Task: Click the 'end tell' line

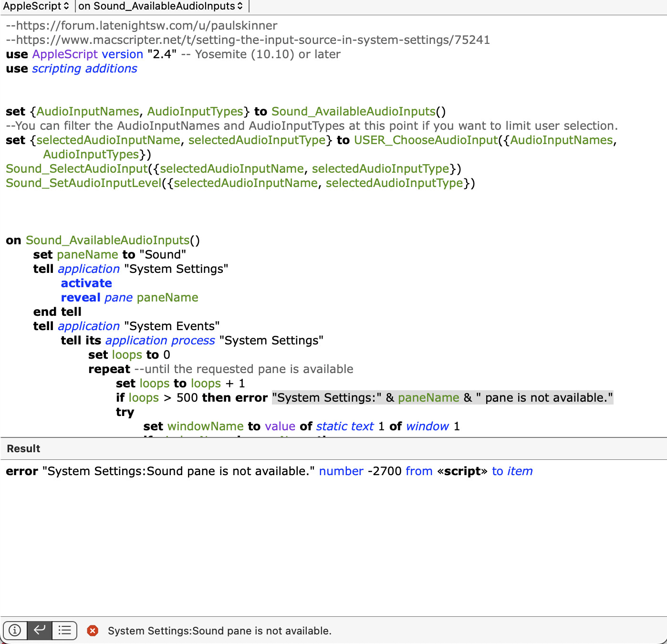Action: (x=57, y=312)
